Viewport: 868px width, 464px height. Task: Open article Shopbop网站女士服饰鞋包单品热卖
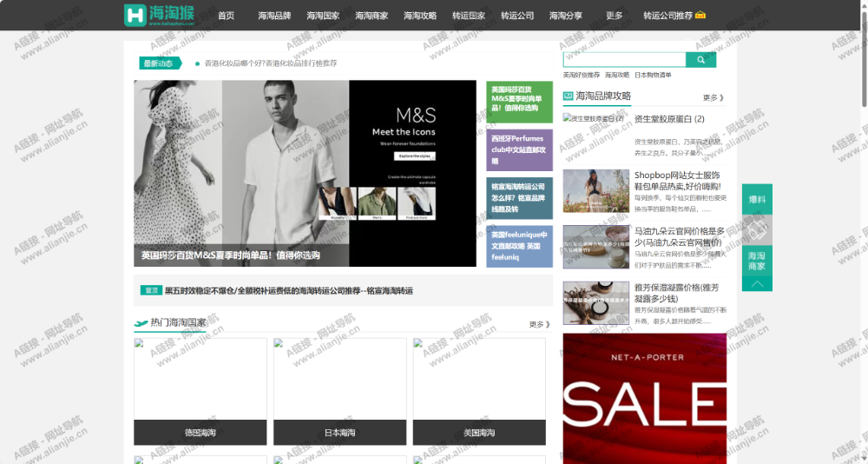click(678, 181)
